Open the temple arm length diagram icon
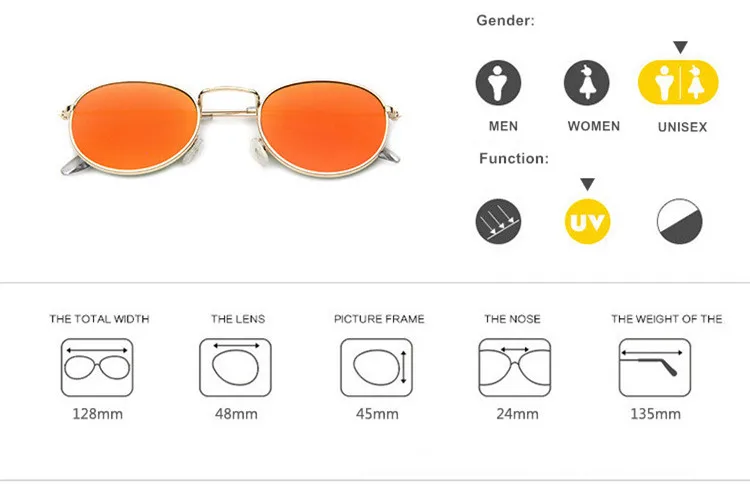Screen dimensions: 750x489 click(655, 367)
